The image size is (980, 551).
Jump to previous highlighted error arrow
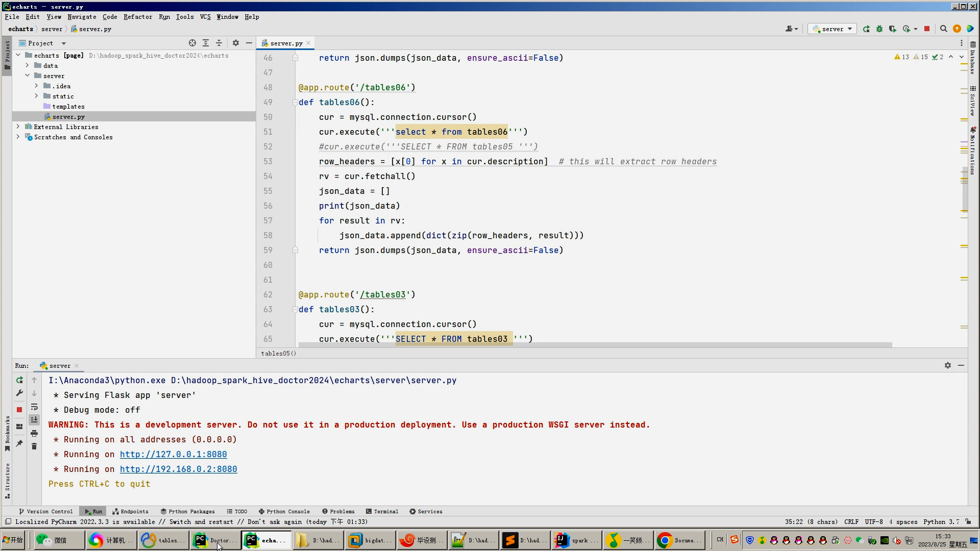pyautogui.click(x=951, y=57)
